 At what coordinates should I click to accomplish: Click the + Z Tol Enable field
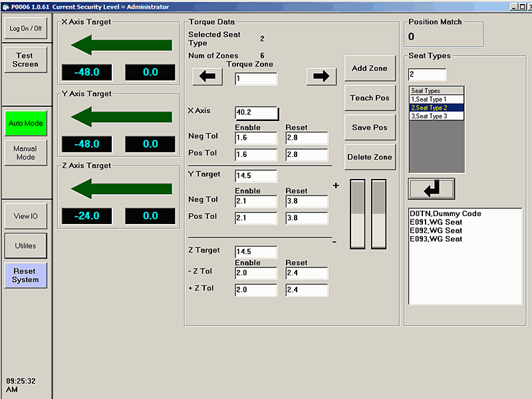[x=256, y=290]
